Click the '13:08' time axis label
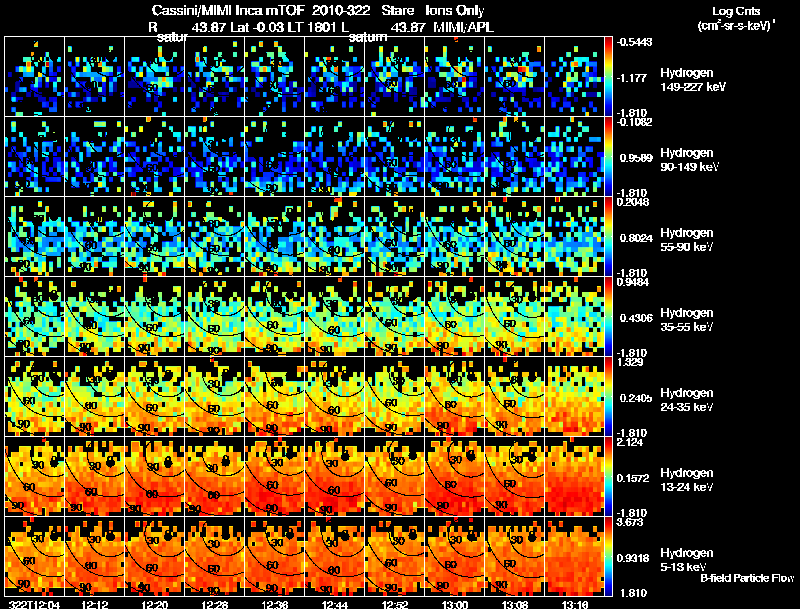 coord(514,604)
